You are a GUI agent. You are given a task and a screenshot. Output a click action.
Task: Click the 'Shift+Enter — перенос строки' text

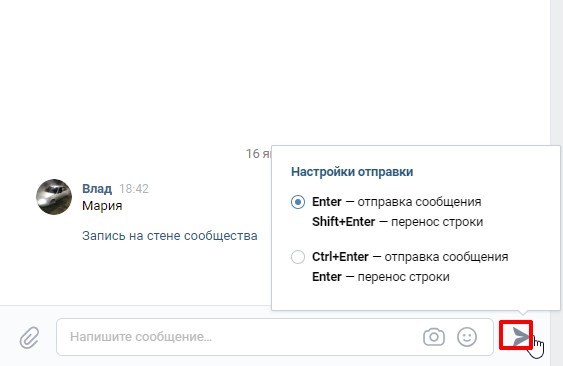point(397,222)
